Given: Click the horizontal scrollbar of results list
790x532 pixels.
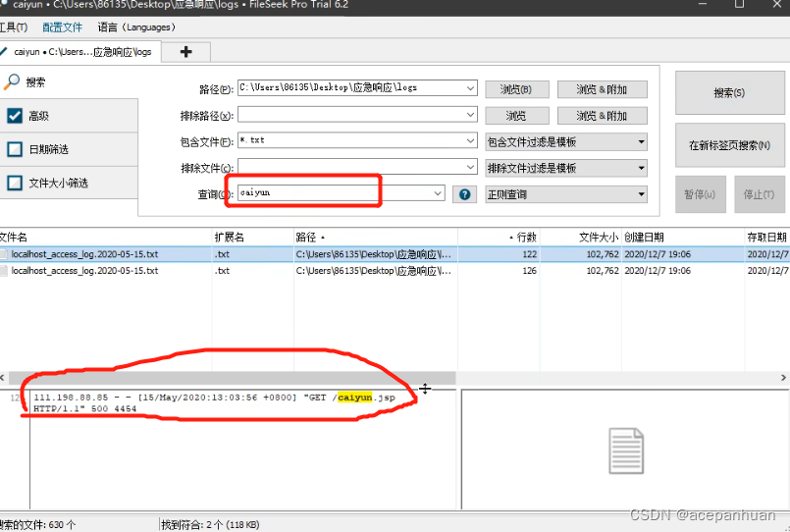Looking at the screenshot, I should tap(233, 377).
